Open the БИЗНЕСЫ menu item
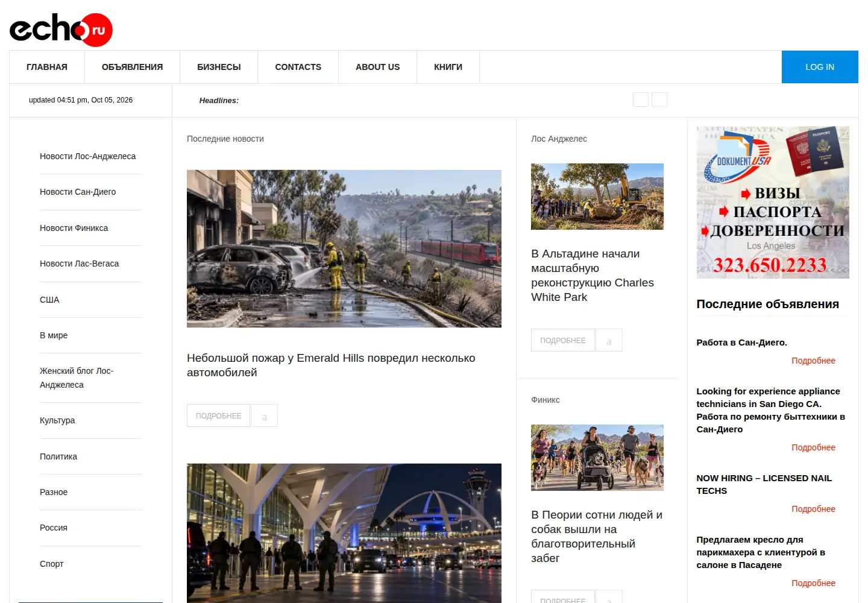The width and height of the screenshot is (868, 603). click(219, 67)
